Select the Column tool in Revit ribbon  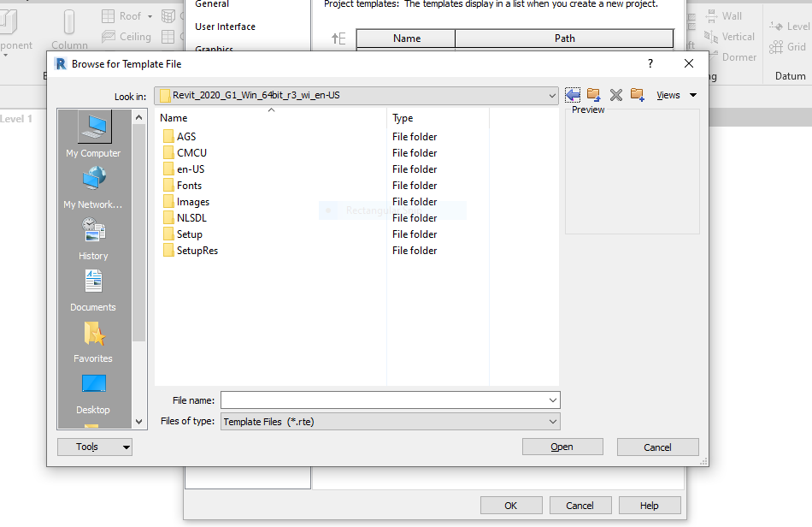[x=69, y=30]
